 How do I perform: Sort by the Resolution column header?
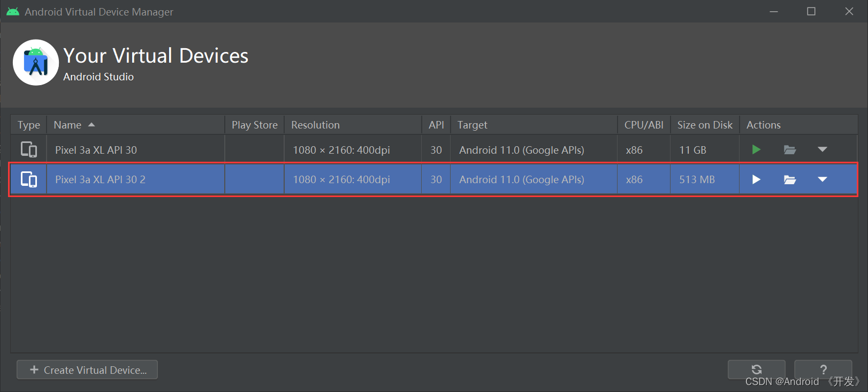coord(353,125)
